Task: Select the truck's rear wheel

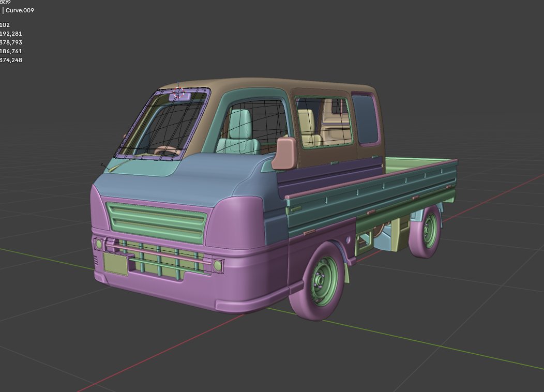Action: click(426, 231)
